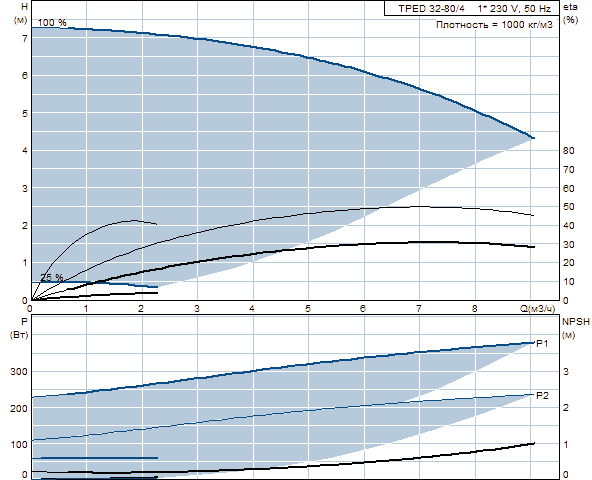Click the power axis value "200"
This screenshot has width=592, height=480.
(19, 408)
